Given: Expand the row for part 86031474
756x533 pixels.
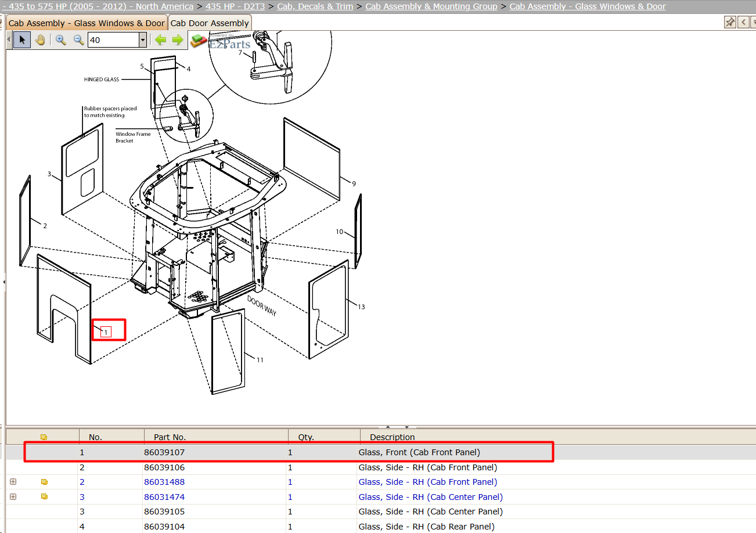Looking at the screenshot, I should [x=13, y=497].
